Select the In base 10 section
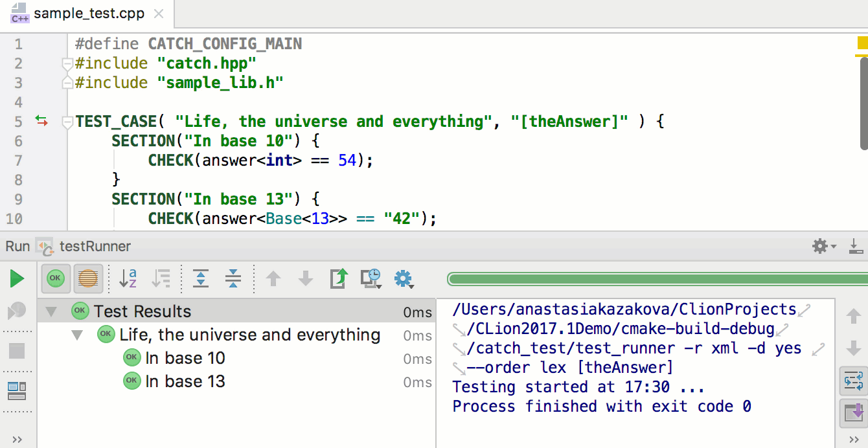This screenshot has height=448, width=868. pyautogui.click(x=185, y=358)
